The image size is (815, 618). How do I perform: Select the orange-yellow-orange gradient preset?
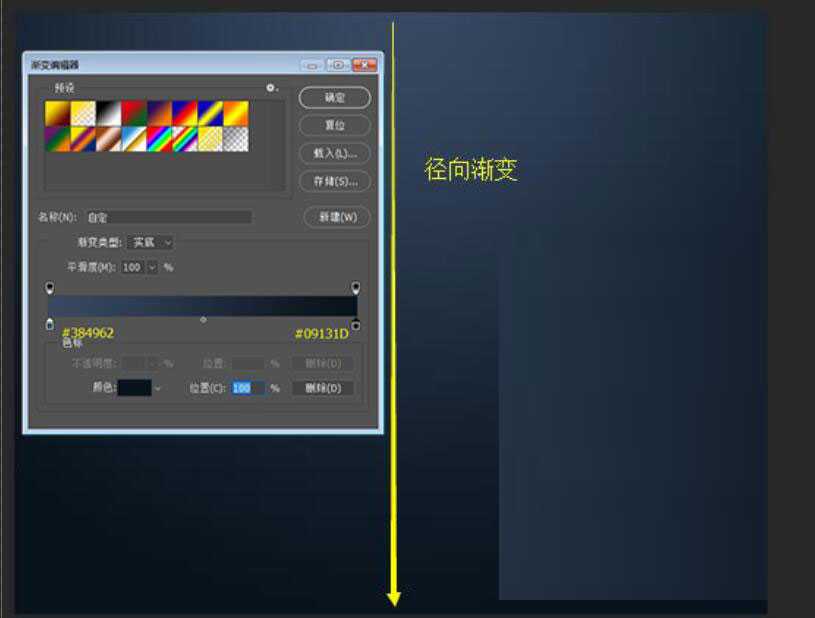(x=236, y=113)
